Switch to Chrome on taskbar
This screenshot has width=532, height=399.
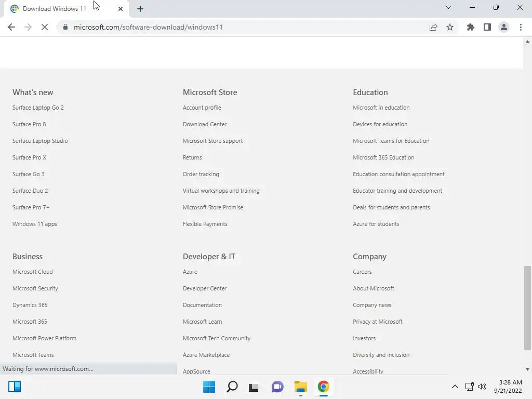coord(323,387)
